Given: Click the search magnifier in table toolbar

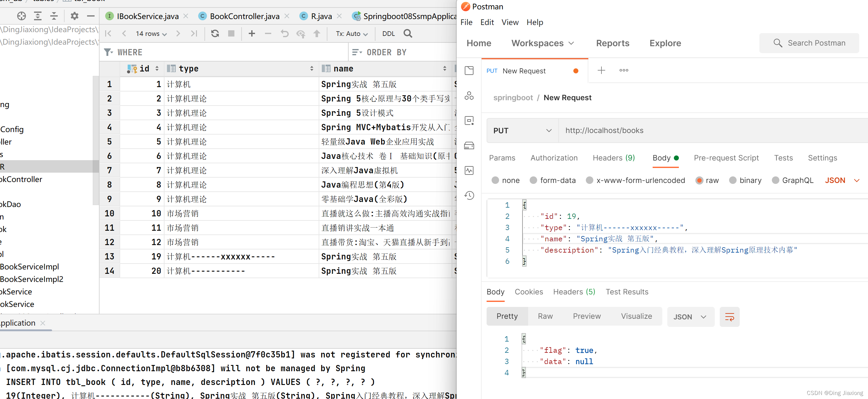Looking at the screenshot, I should [x=408, y=33].
